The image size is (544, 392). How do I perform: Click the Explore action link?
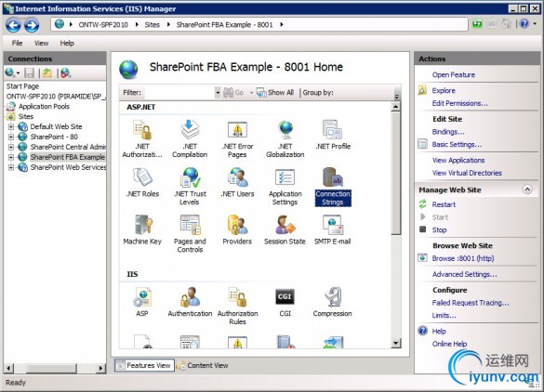444,90
